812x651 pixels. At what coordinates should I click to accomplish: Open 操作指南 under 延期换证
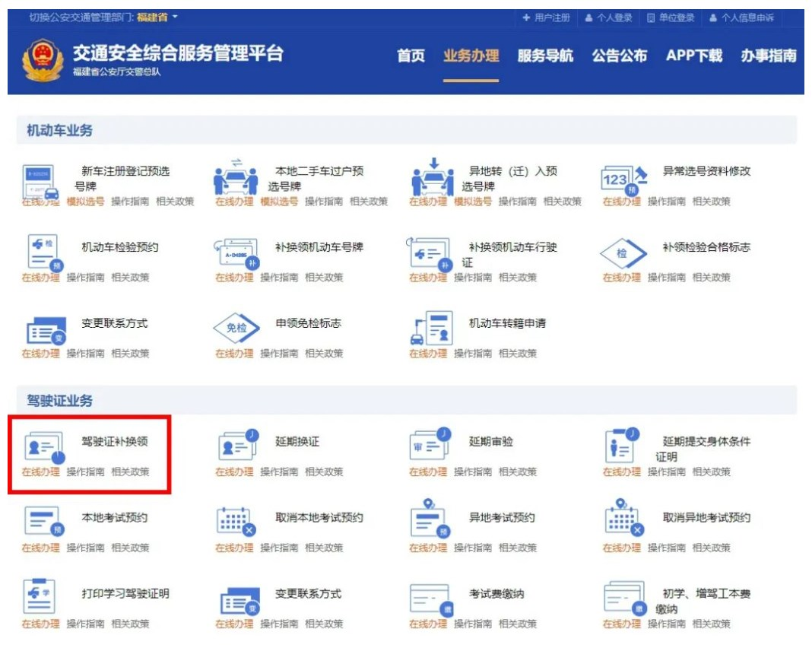(x=279, y=472)
